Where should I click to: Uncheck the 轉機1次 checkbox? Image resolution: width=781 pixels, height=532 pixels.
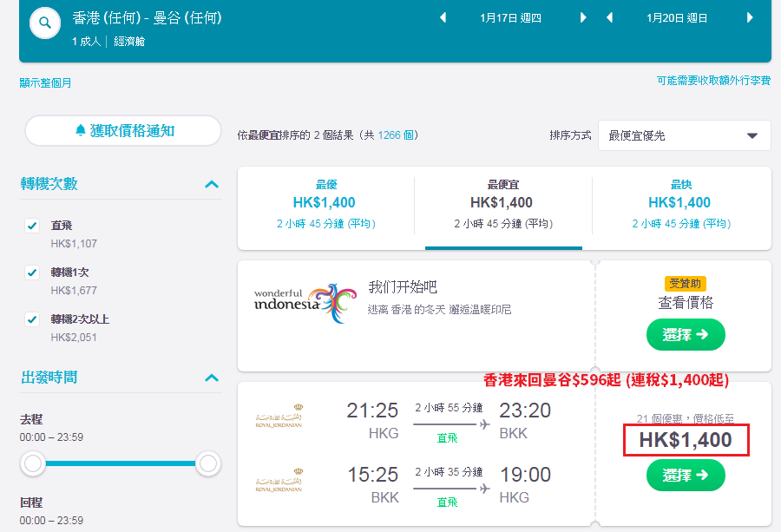click(32, 273)
